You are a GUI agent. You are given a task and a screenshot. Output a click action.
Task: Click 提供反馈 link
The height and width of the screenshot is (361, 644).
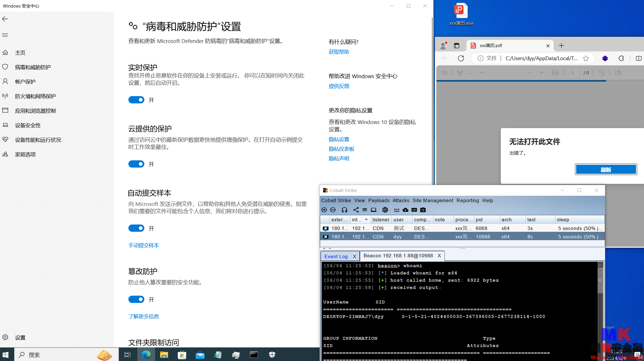[x=339, y=86]
